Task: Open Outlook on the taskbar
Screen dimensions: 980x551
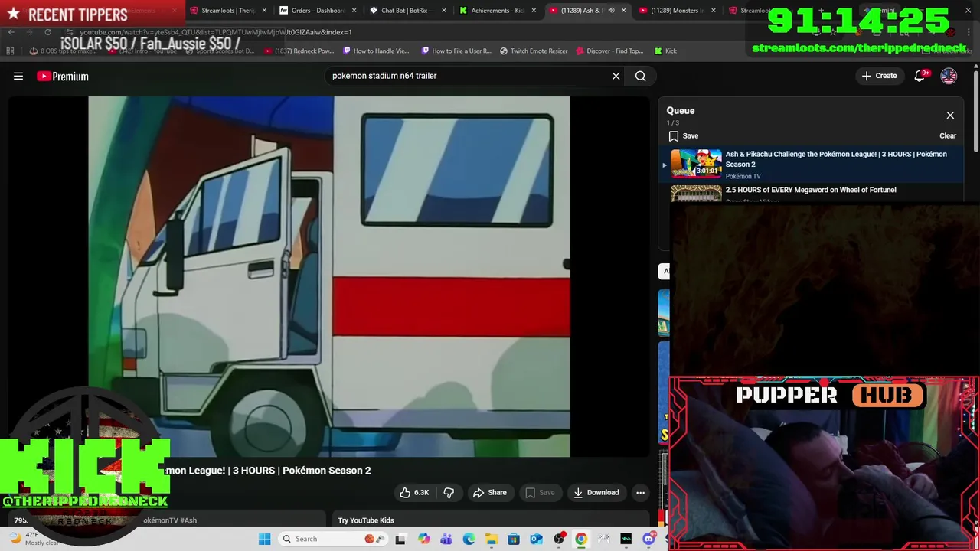Action: pos(536,540)
